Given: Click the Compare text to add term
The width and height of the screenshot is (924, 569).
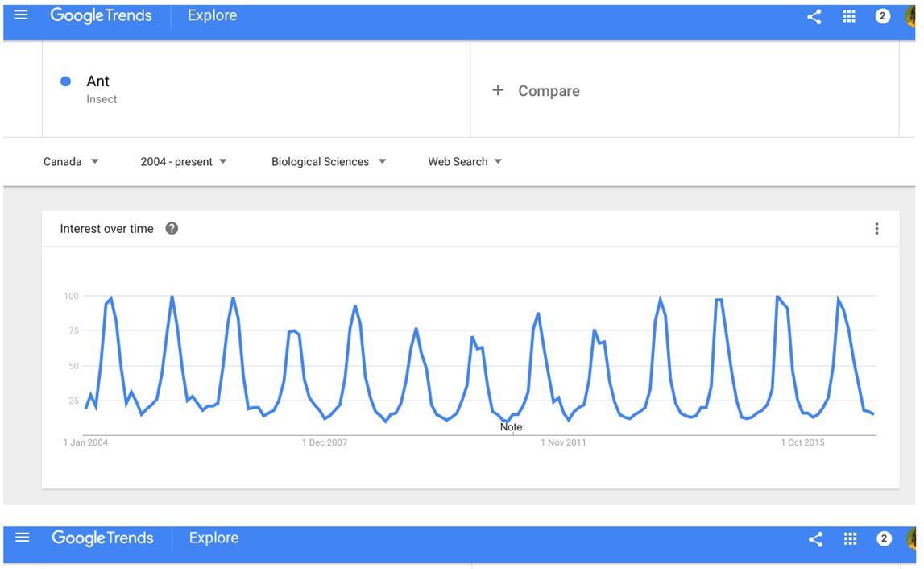Looking at the screenshot, I should click(549, 91).
